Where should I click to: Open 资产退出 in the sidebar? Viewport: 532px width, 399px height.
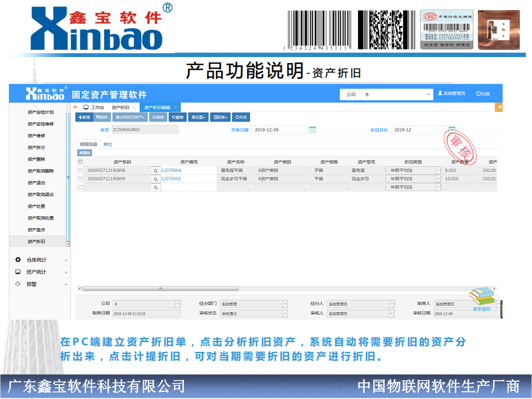tap(36, 182)
